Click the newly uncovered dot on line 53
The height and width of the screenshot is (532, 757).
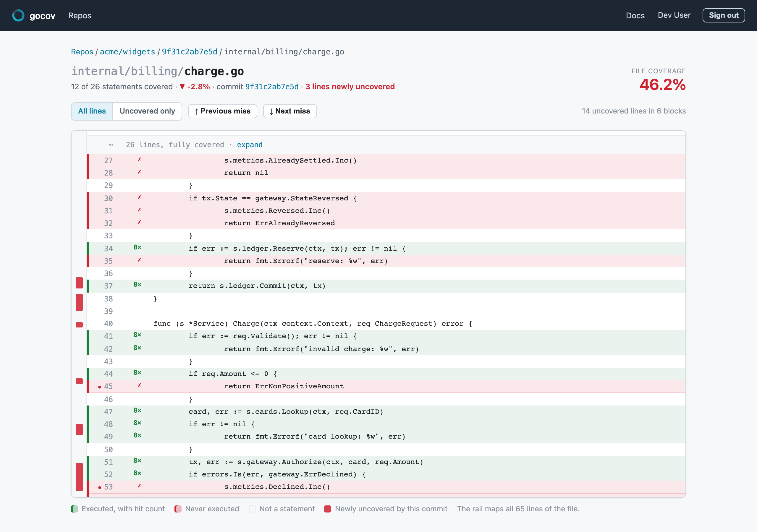coord(100,488)
